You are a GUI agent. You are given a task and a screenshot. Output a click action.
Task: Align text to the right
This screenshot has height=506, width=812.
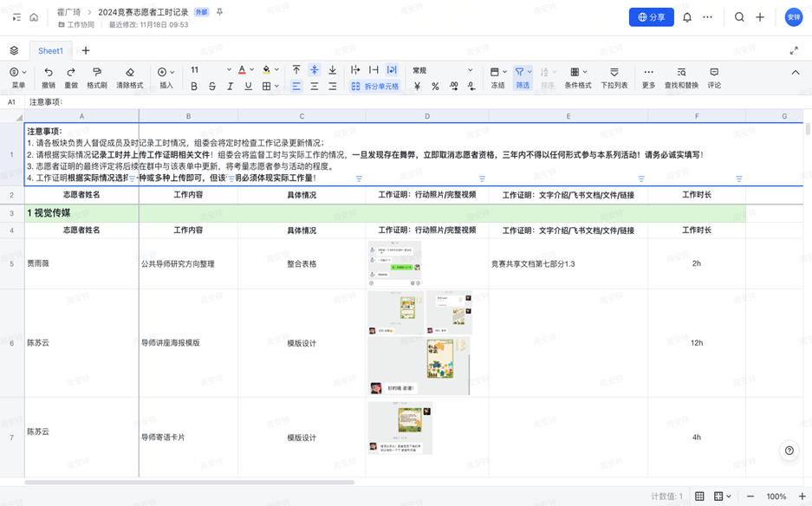(x=333, y=87)
